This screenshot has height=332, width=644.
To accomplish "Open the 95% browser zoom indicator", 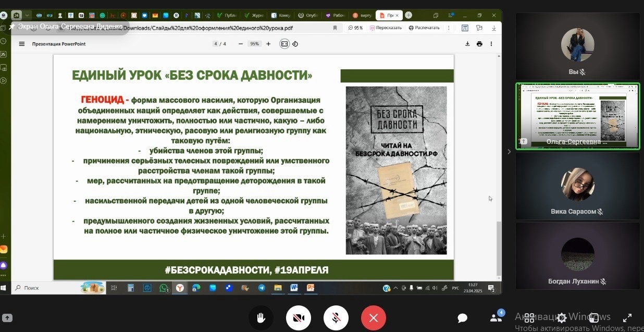I will 356,28.
